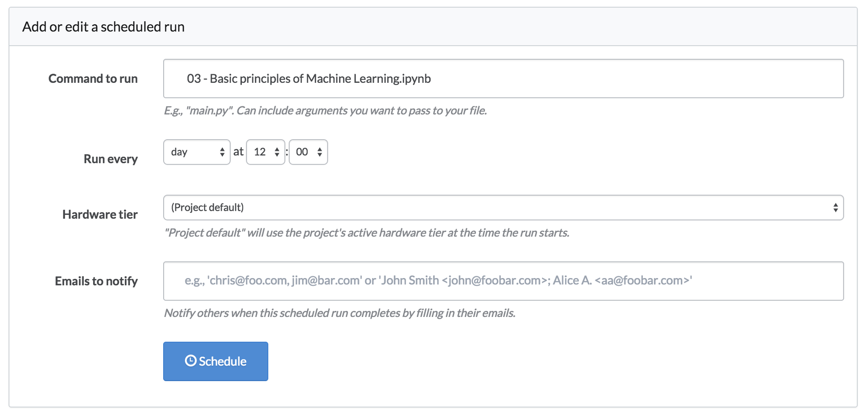Click the chevron on the Hardware tier field

coord(837,208)
